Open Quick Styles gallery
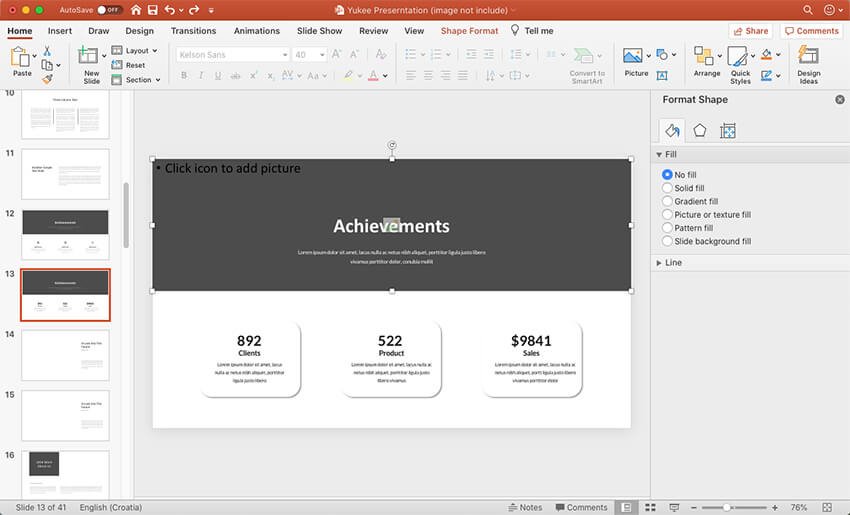850x515 pixels. [740, 65]
